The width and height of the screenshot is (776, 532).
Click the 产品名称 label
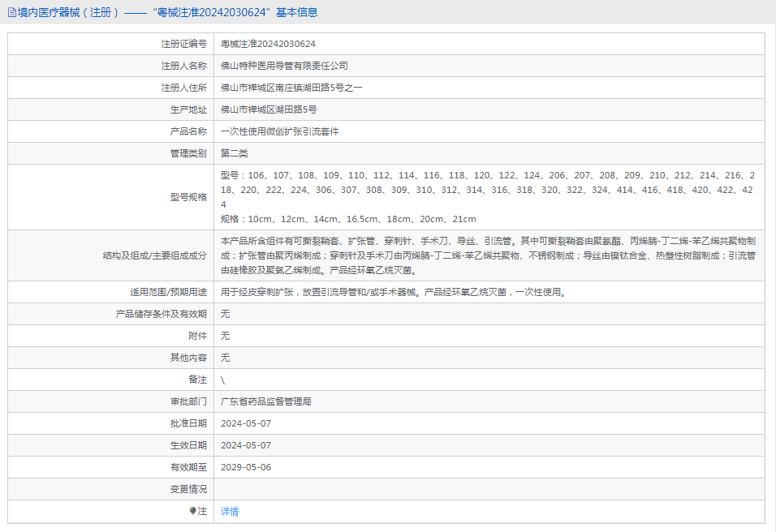[x=188, y=131]
